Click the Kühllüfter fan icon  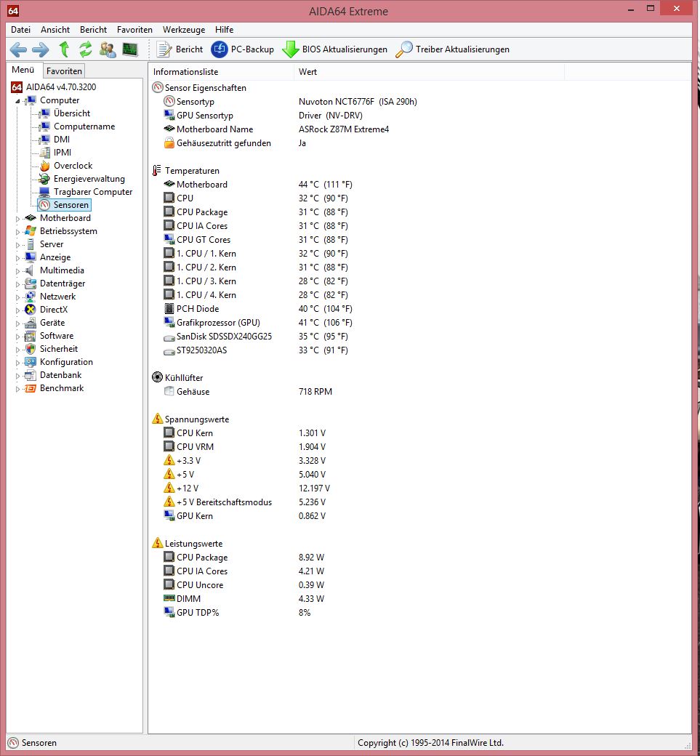157,377
